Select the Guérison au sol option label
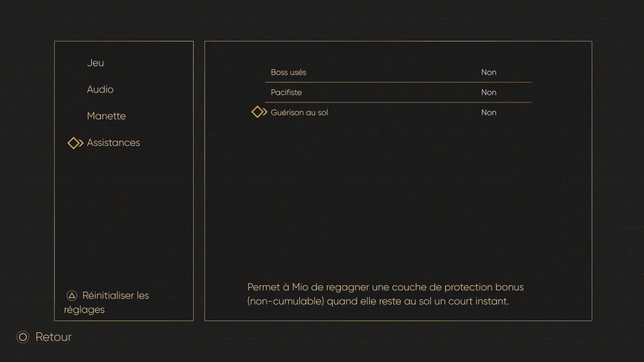The width and height of the screenshot is (644, 362). click(x=299, y=112)
